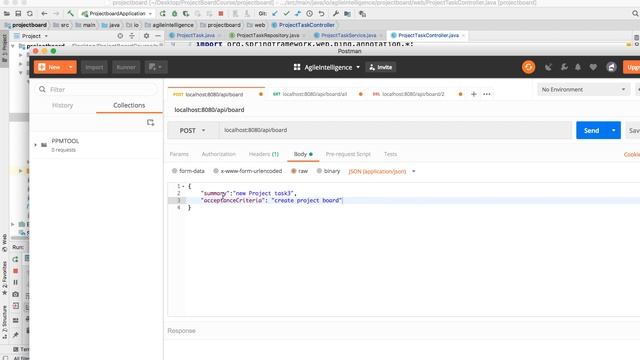Open the New button dropdown arrow

coord(71,67)
